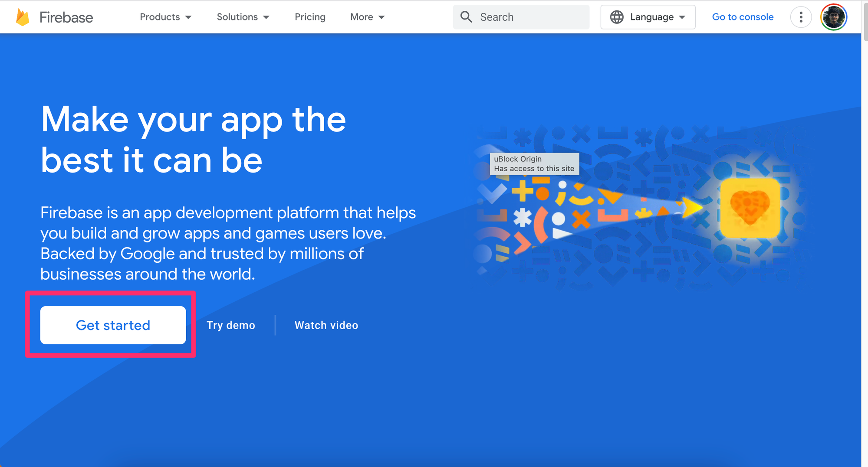868x467 pixels.
Task: Open the user account avatar
Action: [x=834, y=17]
